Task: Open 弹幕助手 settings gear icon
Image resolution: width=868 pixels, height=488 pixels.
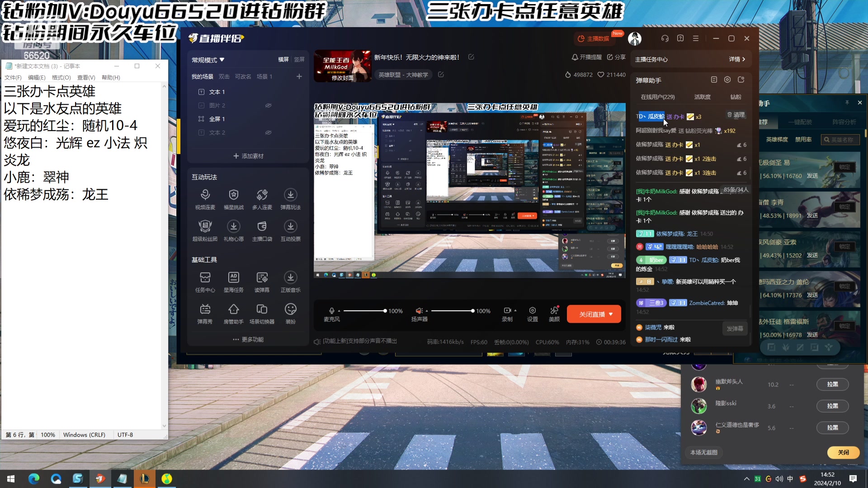Action: point(727,80)
